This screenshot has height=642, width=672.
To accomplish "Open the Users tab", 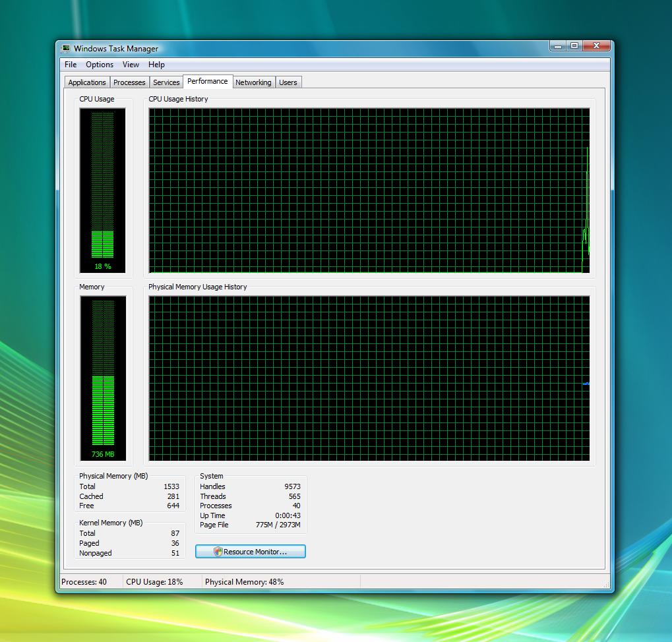I will (288, 82).
